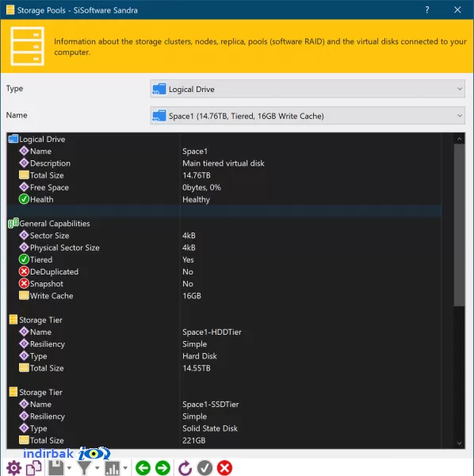Select the Health row showing Healthy
The image size is (474, 476).
224,199
